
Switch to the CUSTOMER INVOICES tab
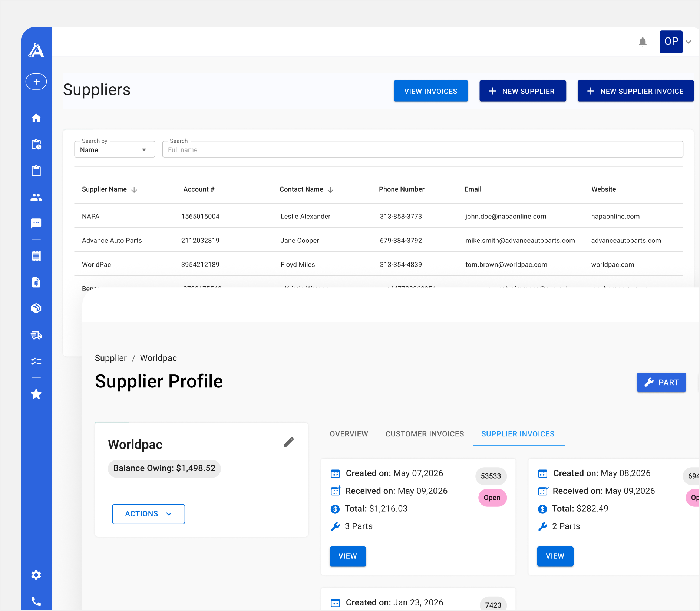425,434
